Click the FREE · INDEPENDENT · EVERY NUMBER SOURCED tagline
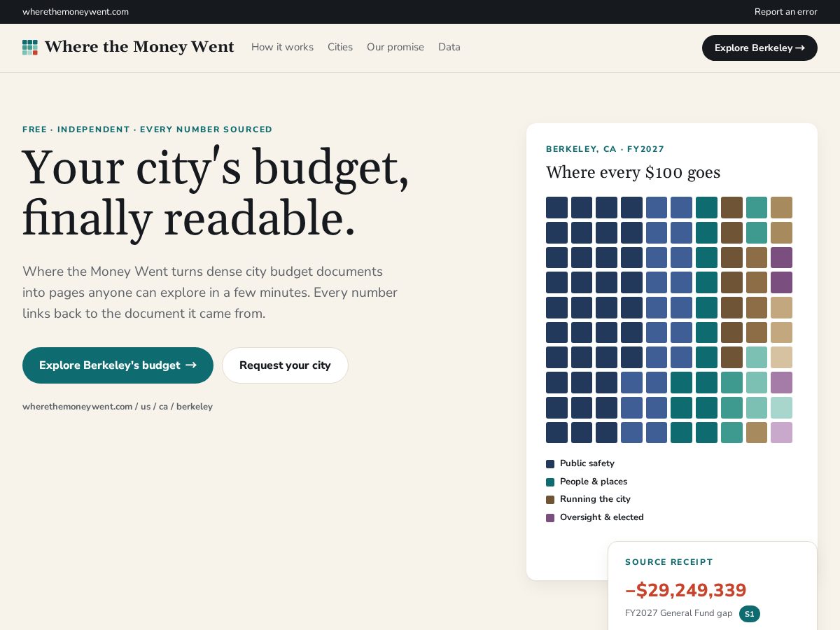 (x=148, y=129)
